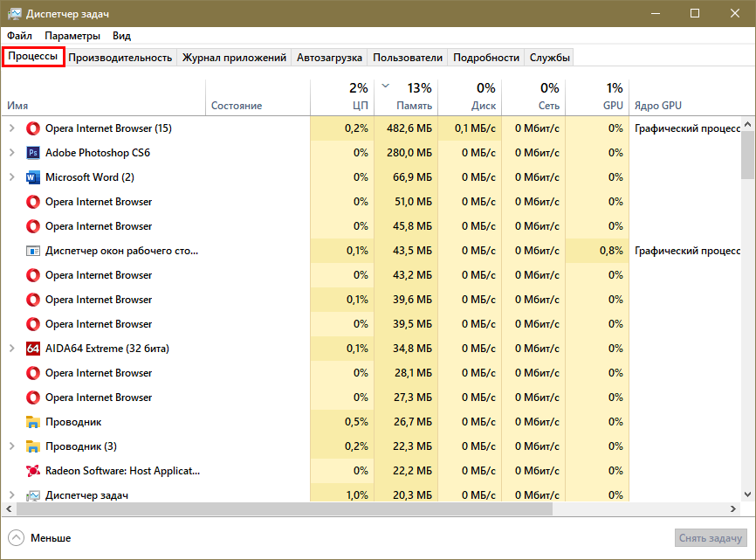Switch to the Производительность tab
Image resolution: width=756 pixels, height=560 pixels.
(x=120, y=58)
